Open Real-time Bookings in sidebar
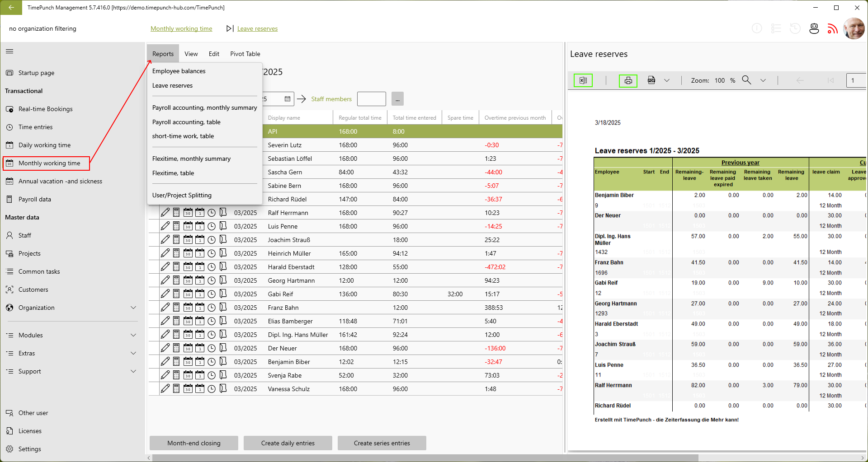Viewport: 868px width, 462px height. 45,109
